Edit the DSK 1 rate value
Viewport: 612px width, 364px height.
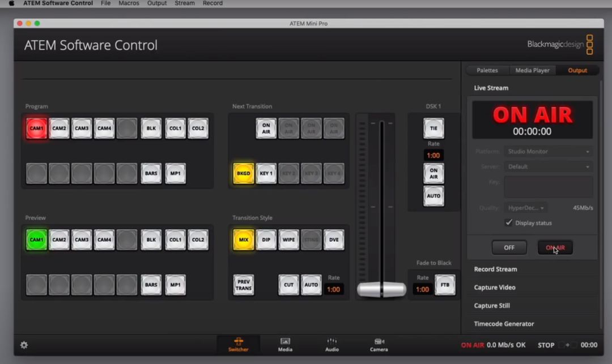pos(433,156)
